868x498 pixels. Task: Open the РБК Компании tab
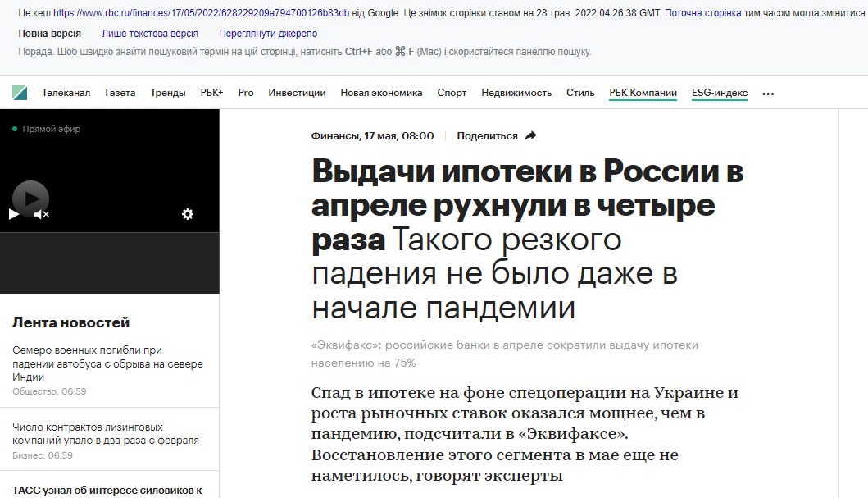point(643,93)
